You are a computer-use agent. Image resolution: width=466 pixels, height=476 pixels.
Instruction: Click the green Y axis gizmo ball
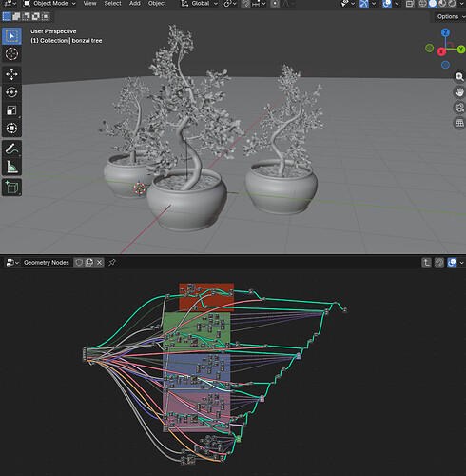[461, 50]
